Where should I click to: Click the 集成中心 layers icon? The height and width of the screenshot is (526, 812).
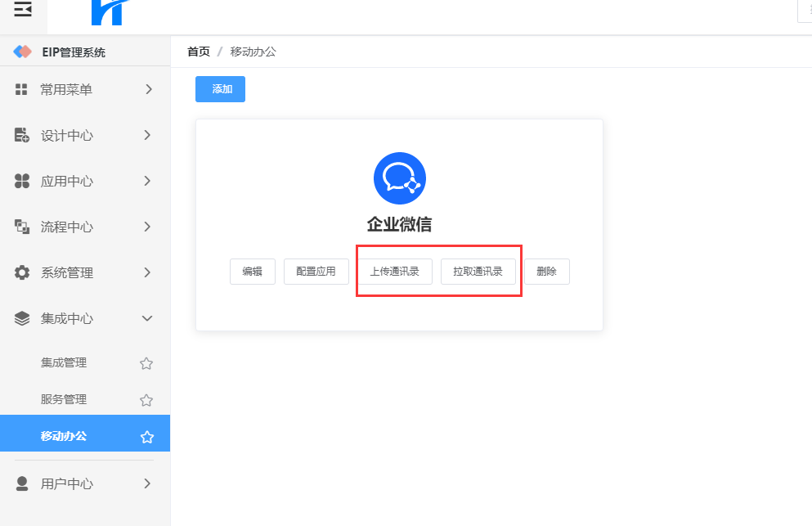(x=22, y=318)
